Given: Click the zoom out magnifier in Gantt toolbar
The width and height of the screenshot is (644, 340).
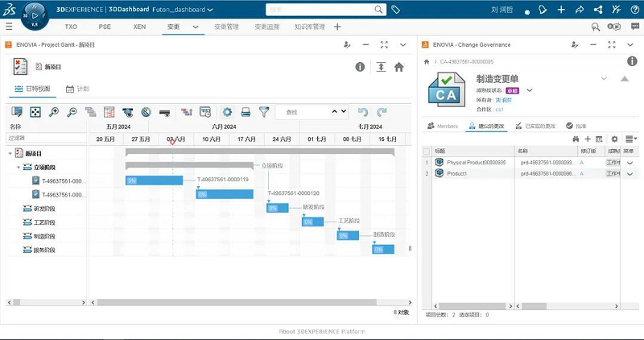Looking at the screenshot, I should (72, 112).
